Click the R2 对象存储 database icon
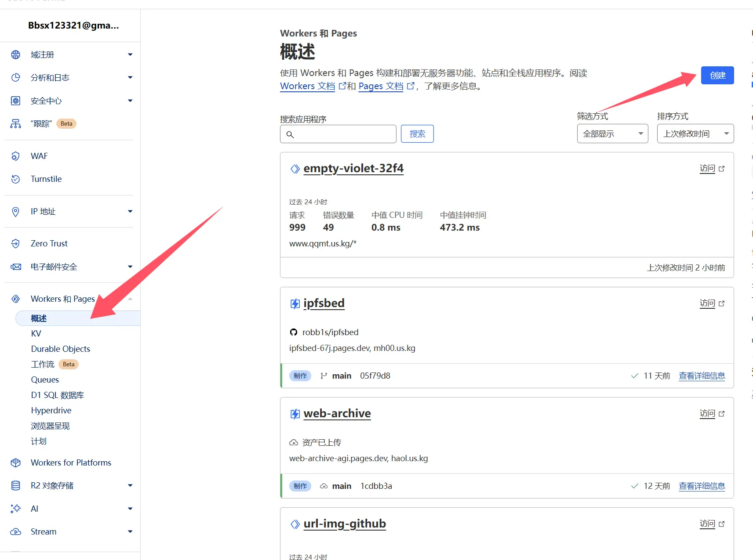The image size is (753, 560). tap(16, 485)
